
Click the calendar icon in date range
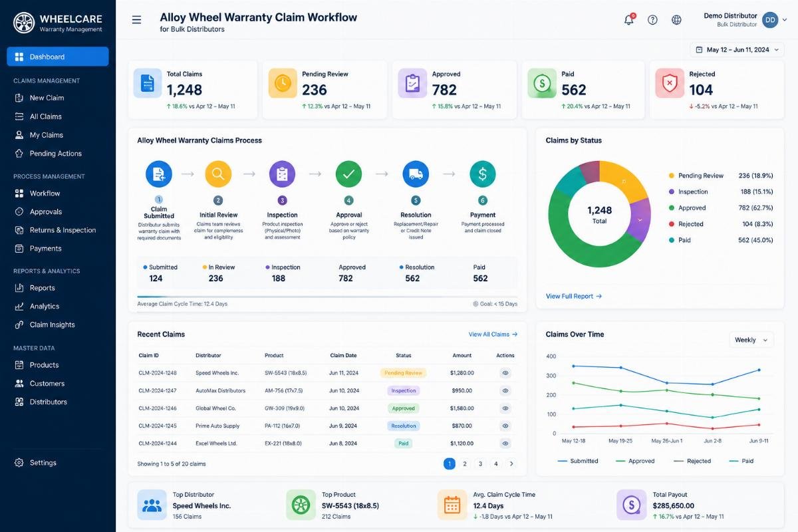pyautogui.click(x=699, y=50)
